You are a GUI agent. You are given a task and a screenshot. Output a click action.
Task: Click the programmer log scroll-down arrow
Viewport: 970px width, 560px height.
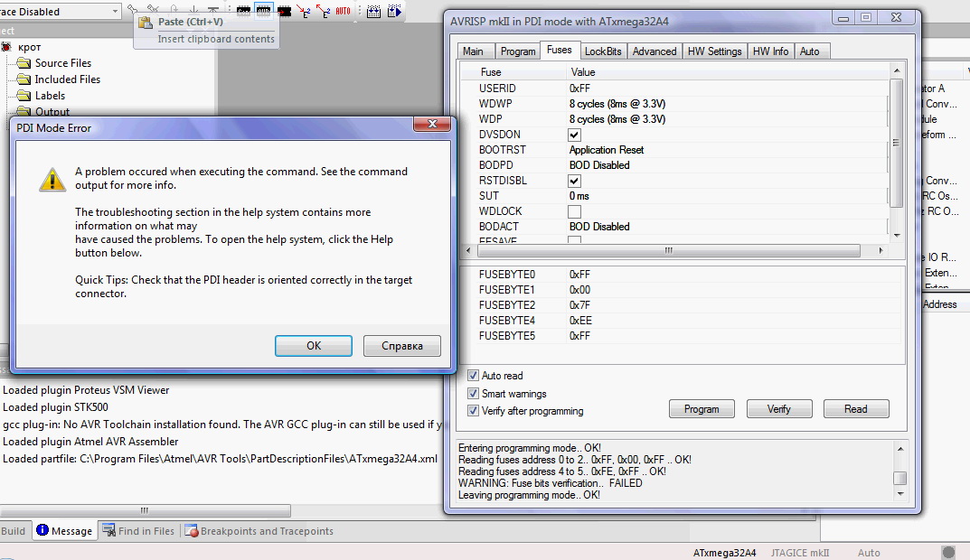(x=900, y=493)
